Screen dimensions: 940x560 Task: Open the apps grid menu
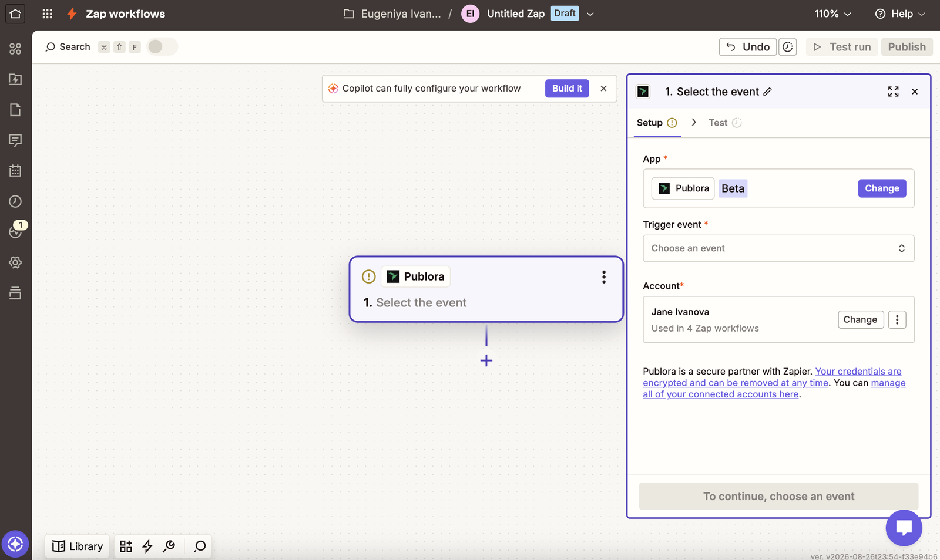pyautogui.click(x=48, y=14)
